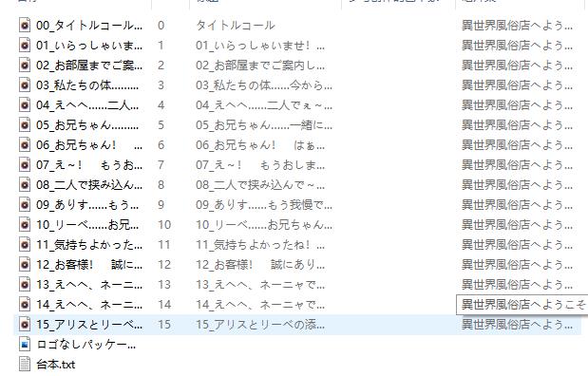Click title cell 02_お部屋までご案内し
Image resolution: width=588 pixels, height=376 pixels.
click(260, 66)
